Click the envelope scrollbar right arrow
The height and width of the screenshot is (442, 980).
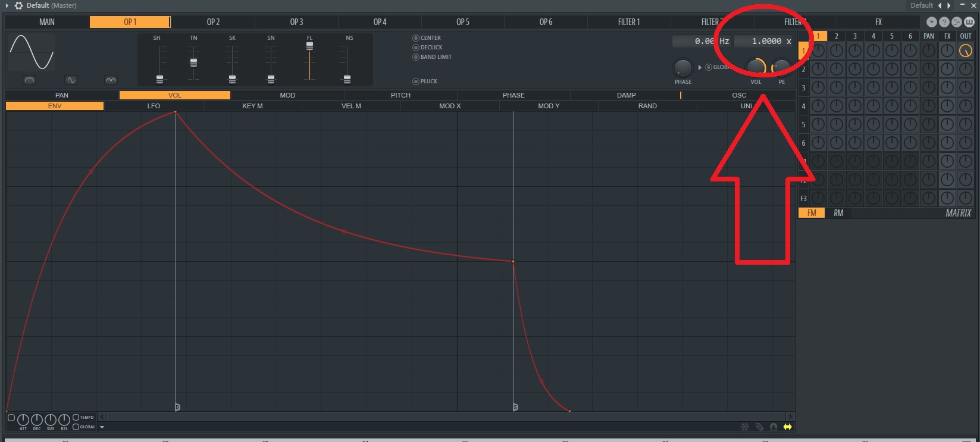[x=790, y=417]
